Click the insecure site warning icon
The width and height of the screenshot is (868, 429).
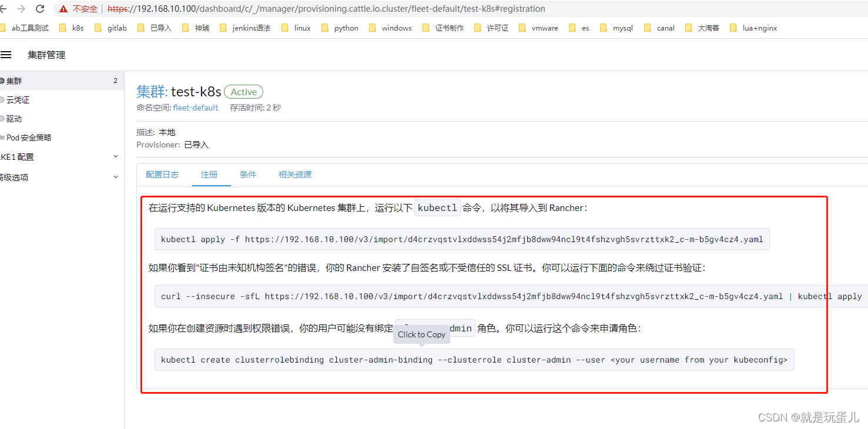click(x=65, y=9)
